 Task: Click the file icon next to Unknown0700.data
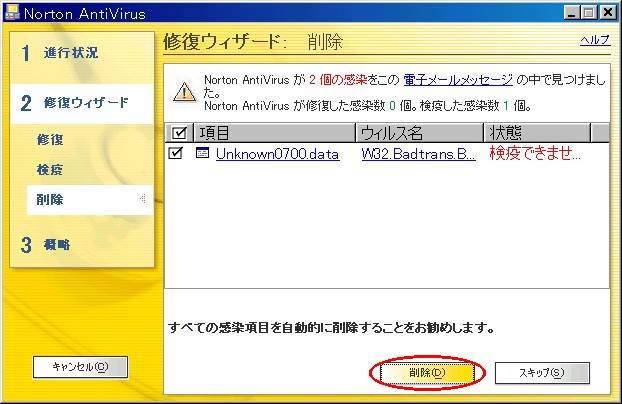pyautogui.click(x=202, y=153)
